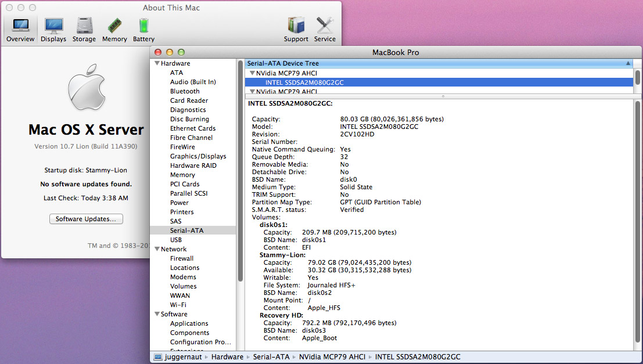Select Power in the Hardware list
Image resolution: width=643 pixels, height=364 pixels.
click(179, 203)
